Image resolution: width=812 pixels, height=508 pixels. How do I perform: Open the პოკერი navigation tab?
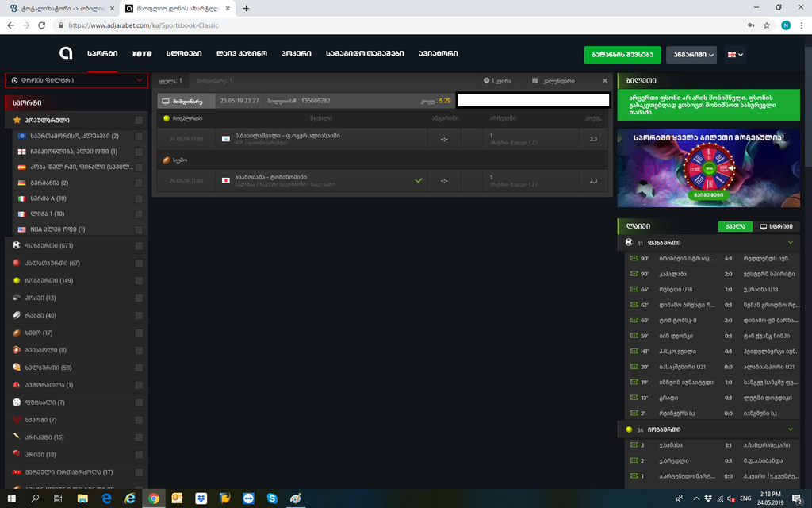[297, 53]
